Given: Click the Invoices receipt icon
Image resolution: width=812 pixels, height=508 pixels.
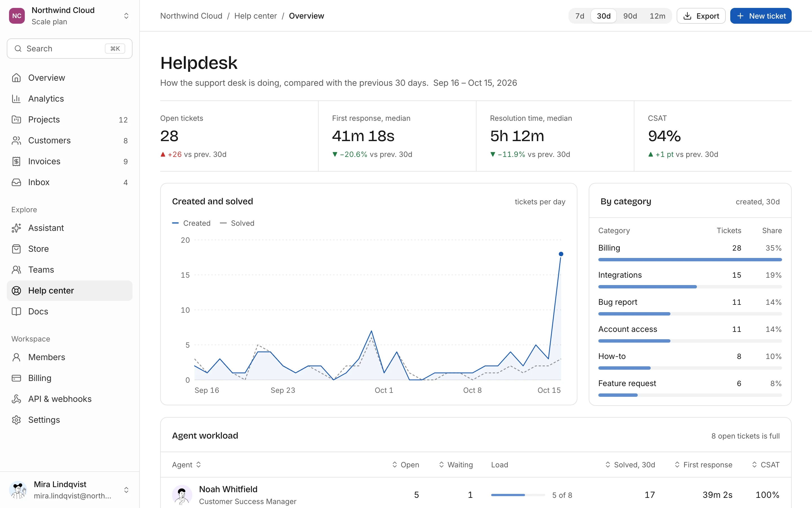Looking at the screenshot, I should 16,161.
